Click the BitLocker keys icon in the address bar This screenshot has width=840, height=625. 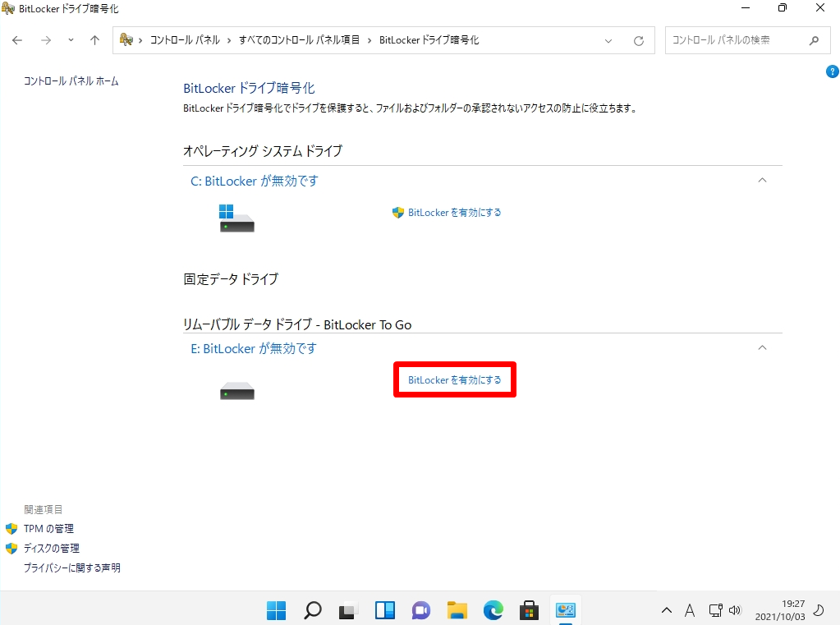126,39
